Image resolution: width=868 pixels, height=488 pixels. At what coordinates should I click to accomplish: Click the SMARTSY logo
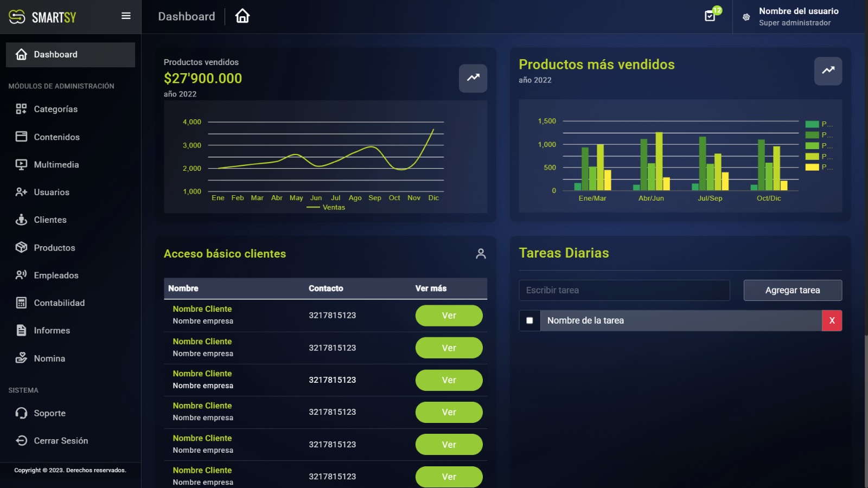[x=42, y=17]
